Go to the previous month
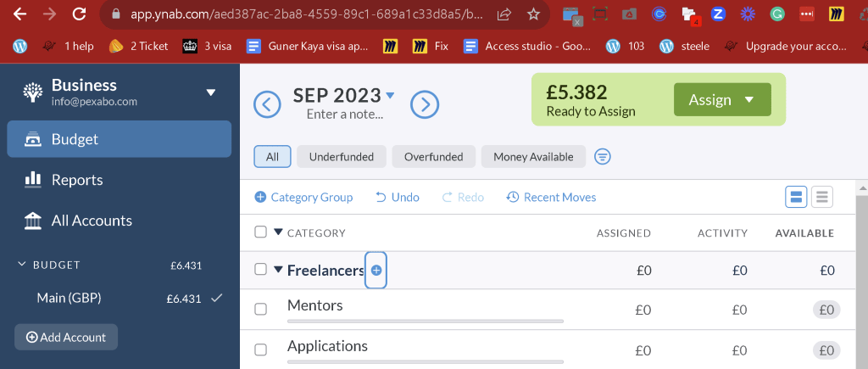The width and height of the screenshot is (868, 369). [267, 104]
